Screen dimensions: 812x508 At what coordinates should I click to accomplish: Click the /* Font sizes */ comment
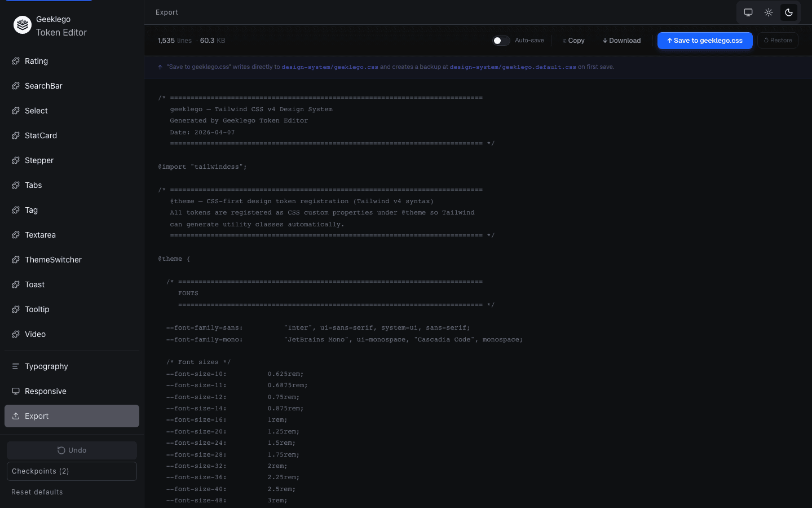click(198, 362)
